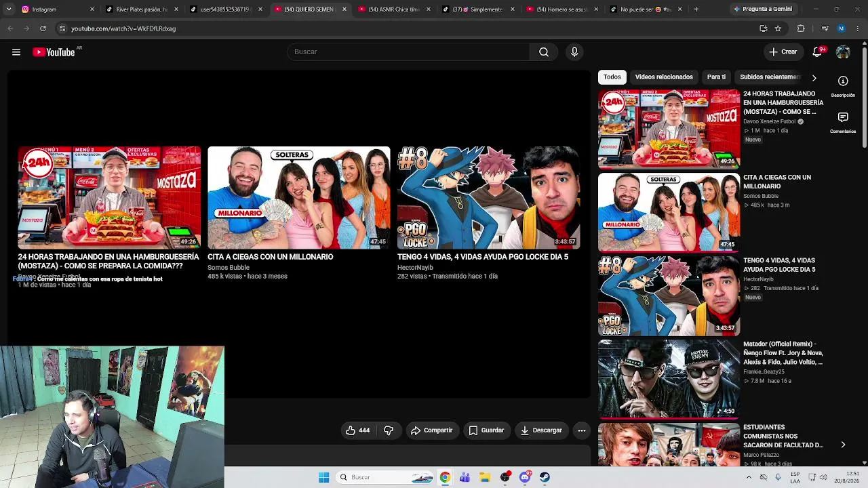Open a new browser tab

[696, 9]
